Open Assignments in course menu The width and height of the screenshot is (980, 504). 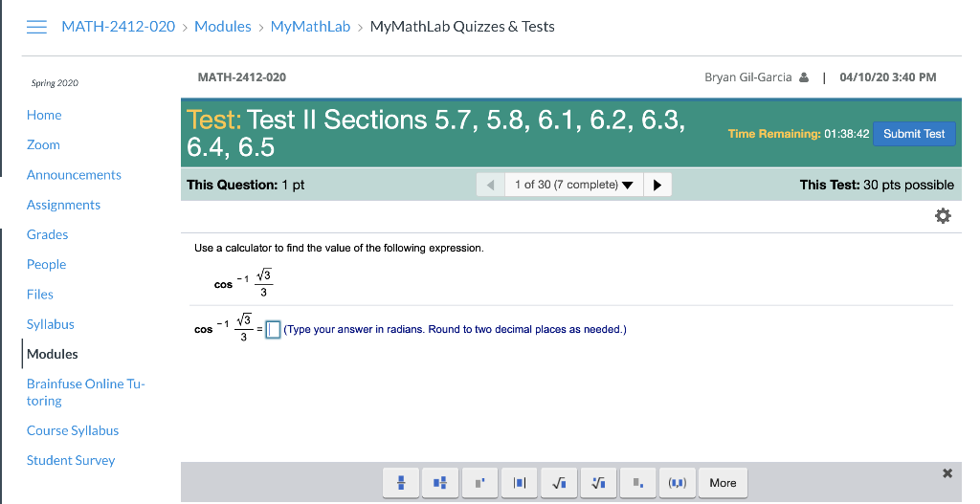point(63,205)
